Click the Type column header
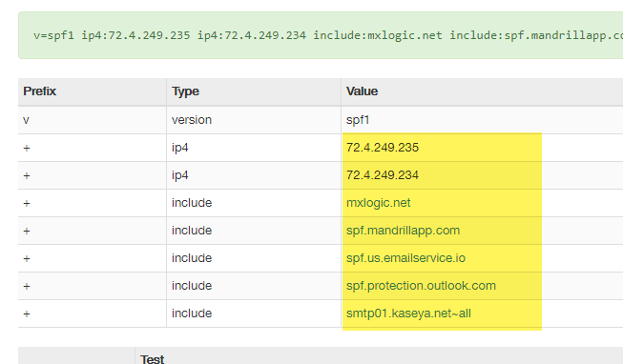This screenshot has height=364, width=623. pos(185,91)
